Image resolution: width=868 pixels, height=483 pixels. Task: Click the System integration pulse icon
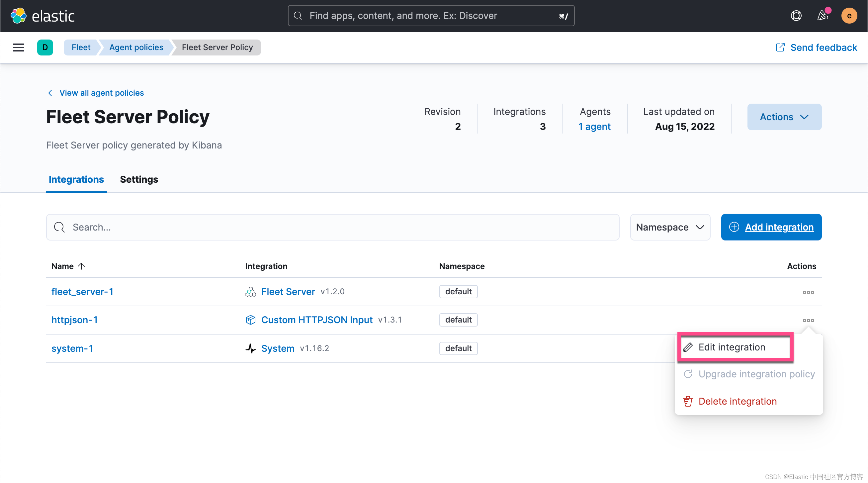coord(251,348)
